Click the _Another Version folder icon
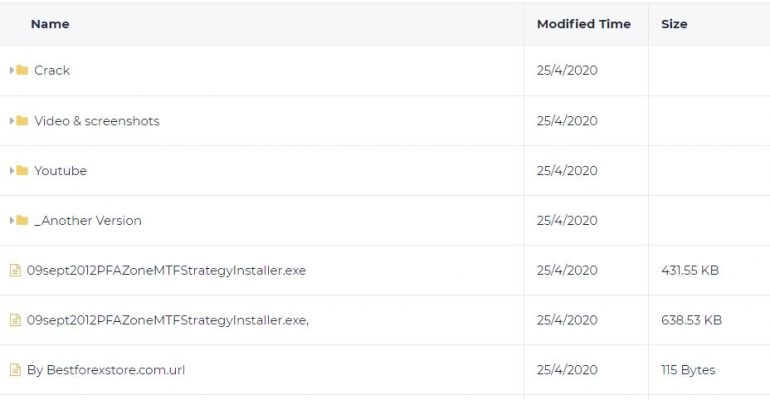 (x=22, y=220)
